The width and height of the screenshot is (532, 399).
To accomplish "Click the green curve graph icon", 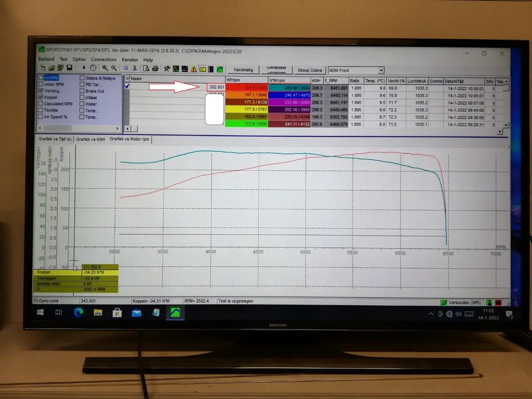I will pos(176,69).
